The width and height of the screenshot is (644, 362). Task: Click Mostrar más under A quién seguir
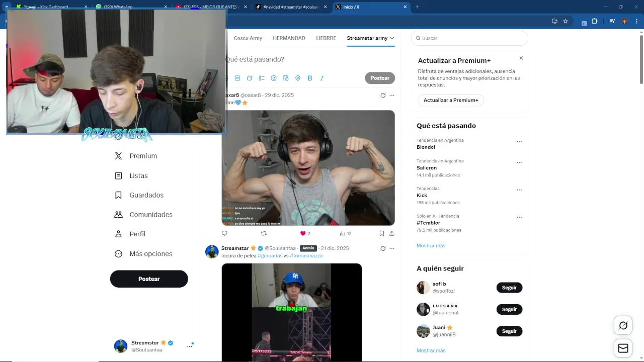click(x=431, y=350)
